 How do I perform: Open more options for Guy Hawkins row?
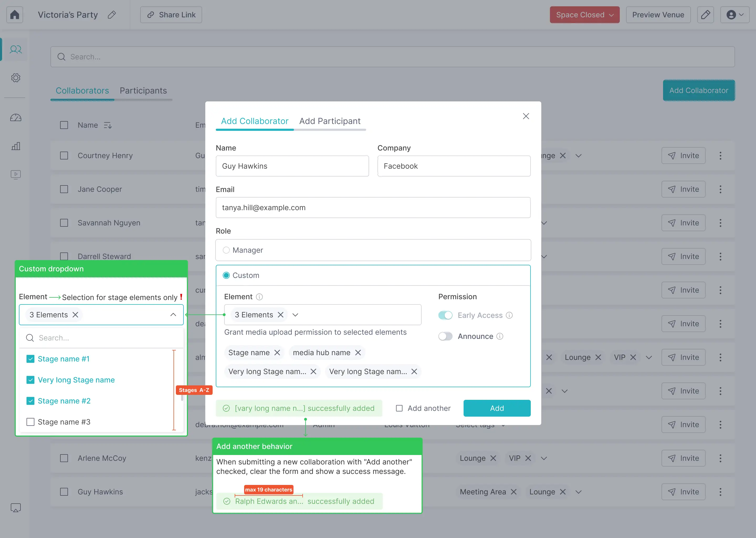click(720, 492)
